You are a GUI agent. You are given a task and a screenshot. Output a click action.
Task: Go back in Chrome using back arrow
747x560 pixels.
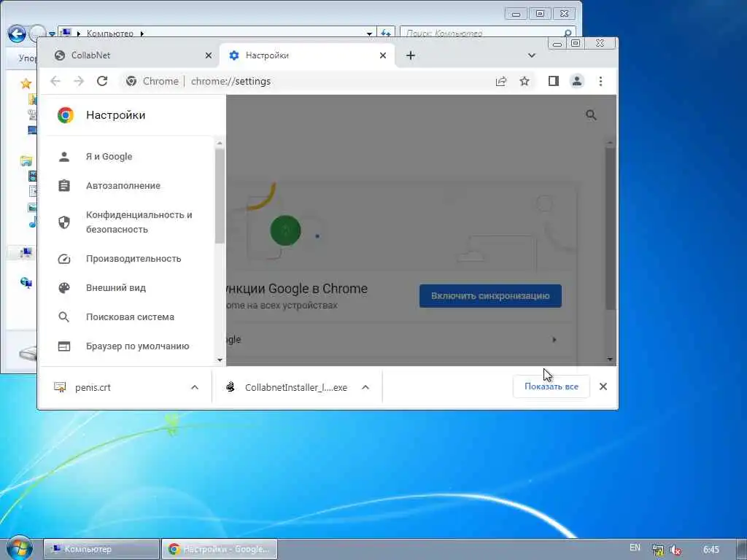pyautogui.click(x=55, y=81)
